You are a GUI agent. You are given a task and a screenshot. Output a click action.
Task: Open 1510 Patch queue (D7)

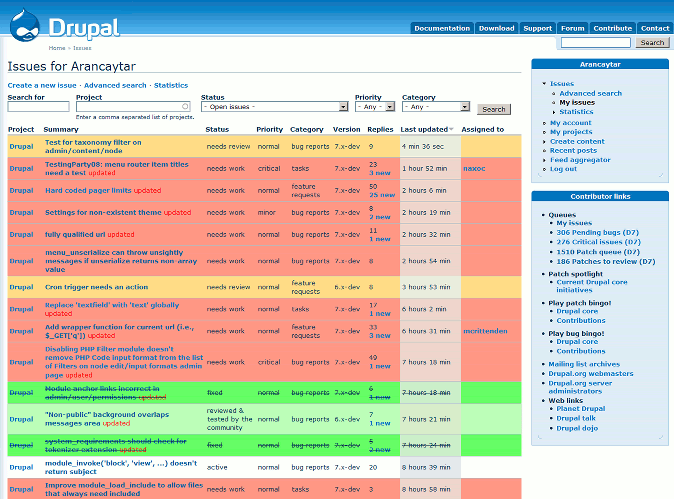(598, 252)
